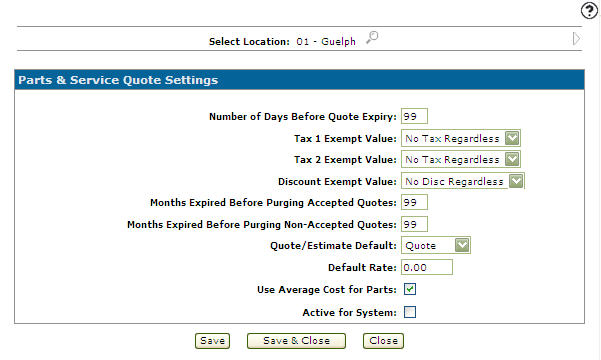
Task: Open the help question mark icon
Action: click(589, 10)
